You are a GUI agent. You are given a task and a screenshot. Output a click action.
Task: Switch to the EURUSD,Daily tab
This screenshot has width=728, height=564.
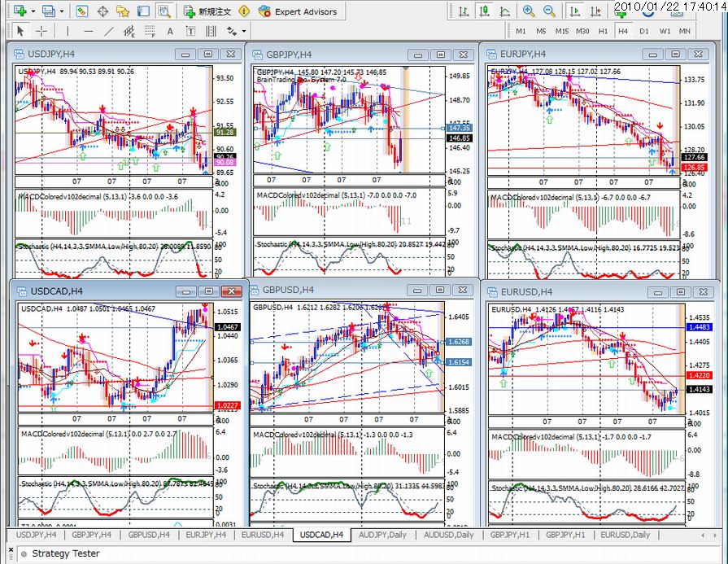[x=625, y=535]
